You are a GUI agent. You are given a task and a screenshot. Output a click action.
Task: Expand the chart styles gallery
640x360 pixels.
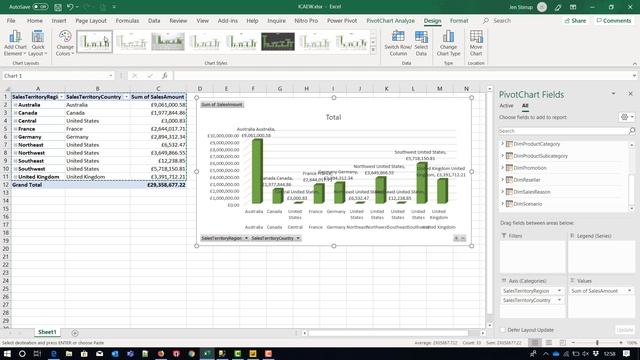373,50
